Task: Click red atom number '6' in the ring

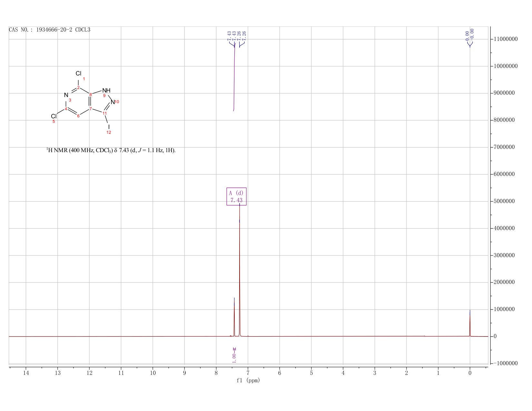Action: (78, 116)
